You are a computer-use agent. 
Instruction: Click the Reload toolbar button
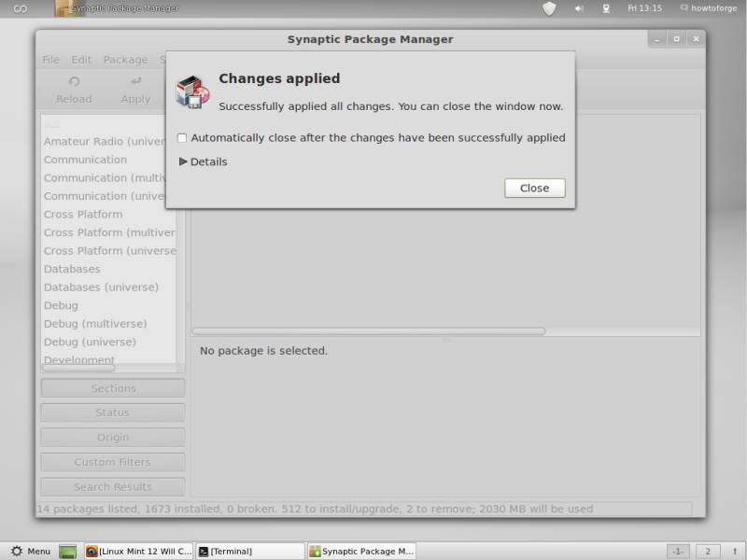[74, 90]
